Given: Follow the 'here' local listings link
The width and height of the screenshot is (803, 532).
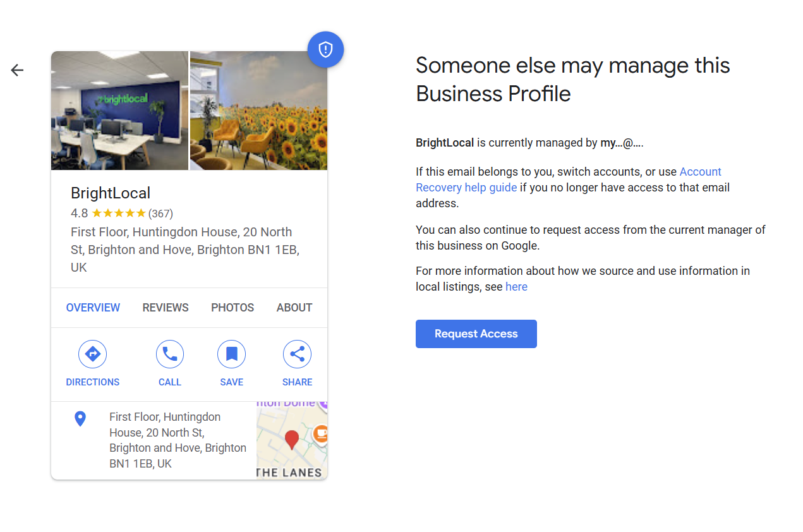Looking at the screenshot, I should click(516, 287).
